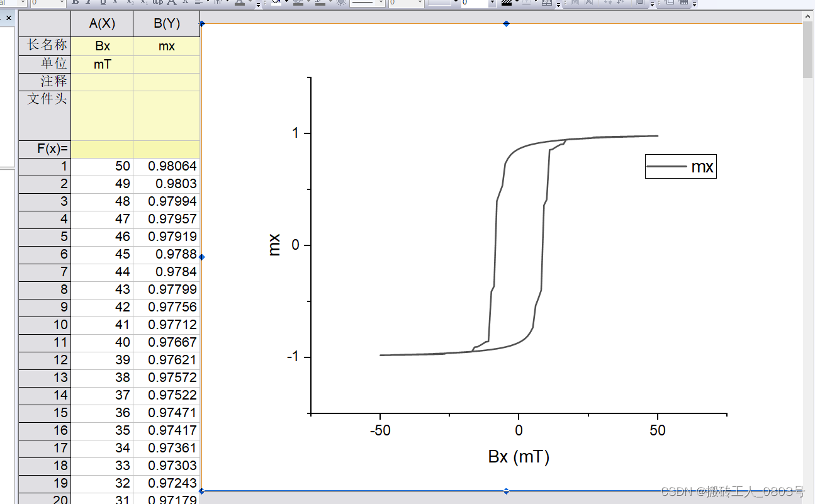Click the empty units cell of column B
The width and height of the screenshot is (815, 504).
click(x=167, y=64)
